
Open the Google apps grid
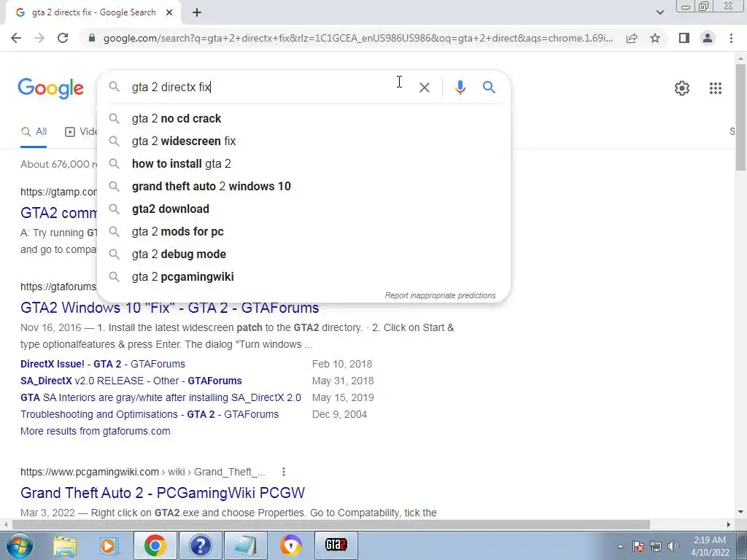[x=715, y=88]
